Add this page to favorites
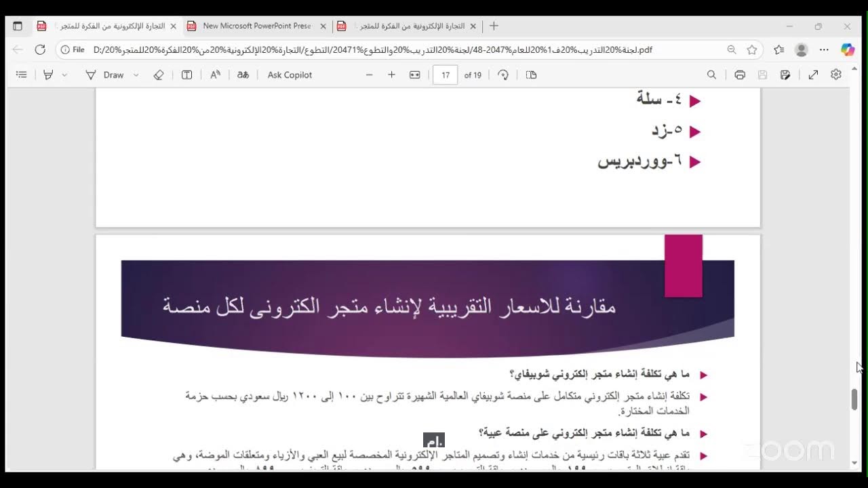Image resolution: width=868 pixels, height=488 pixels. click(x=752, y=49)
